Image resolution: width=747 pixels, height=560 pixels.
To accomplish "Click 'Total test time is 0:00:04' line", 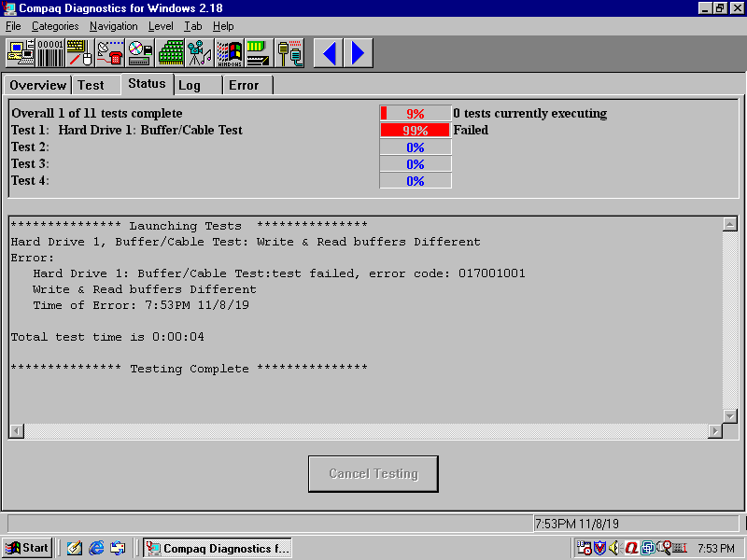I will [107, 337].
